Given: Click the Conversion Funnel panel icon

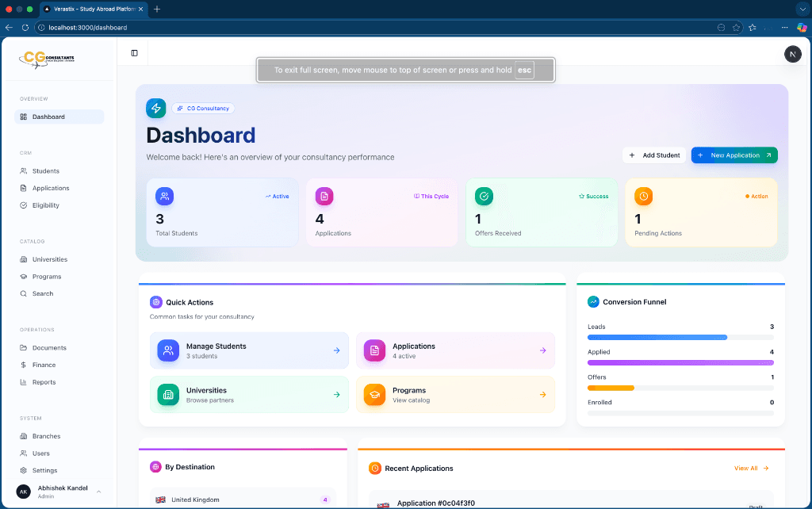Looking at the screenshot, I should 593,301.
